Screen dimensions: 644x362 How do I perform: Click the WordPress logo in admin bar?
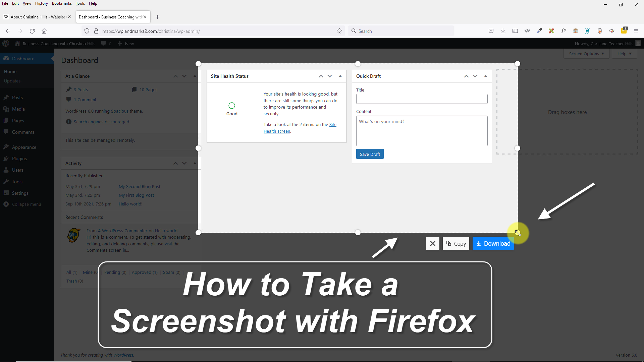(x=6, y=44)
